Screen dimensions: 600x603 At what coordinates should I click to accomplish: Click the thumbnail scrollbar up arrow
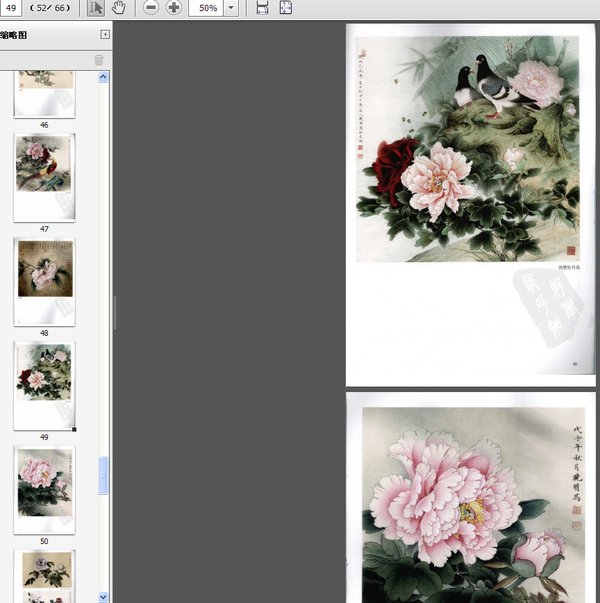[x=103, y=77]
